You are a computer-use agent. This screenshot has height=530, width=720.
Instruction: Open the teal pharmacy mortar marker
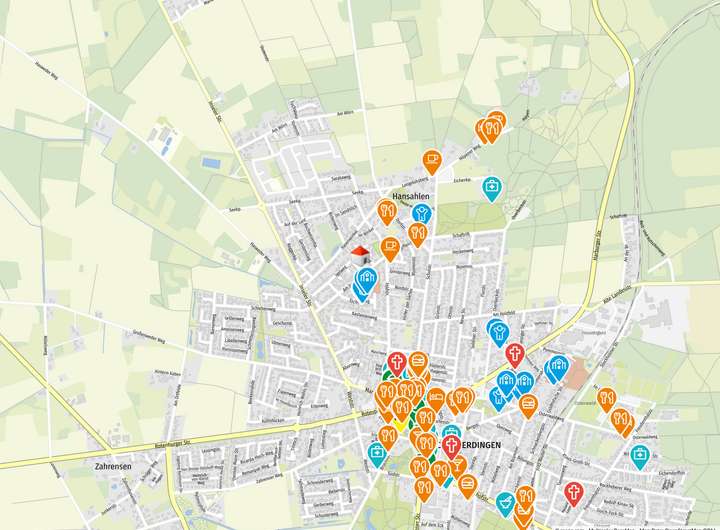point(507,500)
